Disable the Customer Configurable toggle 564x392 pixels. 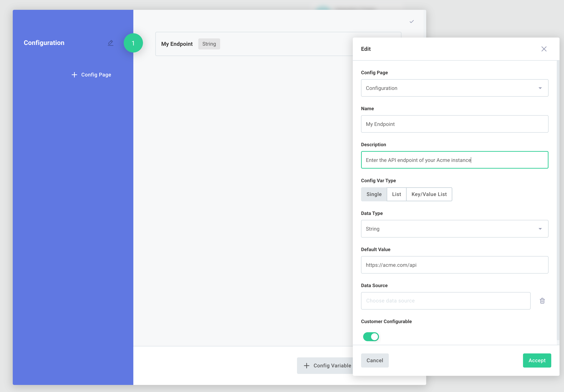click(371, 337)
